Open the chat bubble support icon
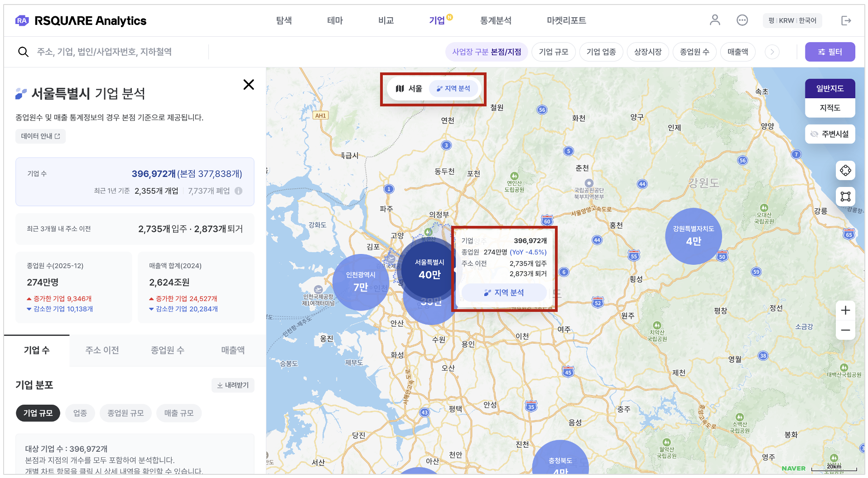This screenshot has width=868, height=478. (x=742, y=20)
